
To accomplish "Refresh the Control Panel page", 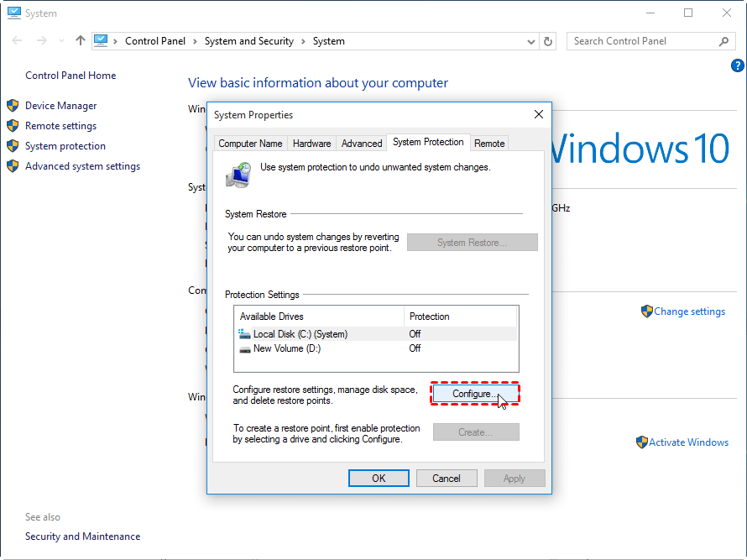I will pyautogui.click(x=548, y=41).
